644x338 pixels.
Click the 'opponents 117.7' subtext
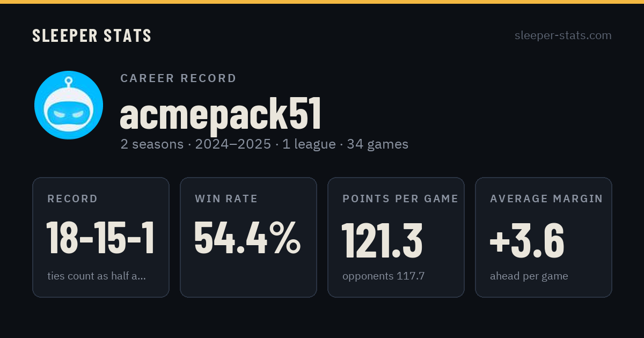384,276
